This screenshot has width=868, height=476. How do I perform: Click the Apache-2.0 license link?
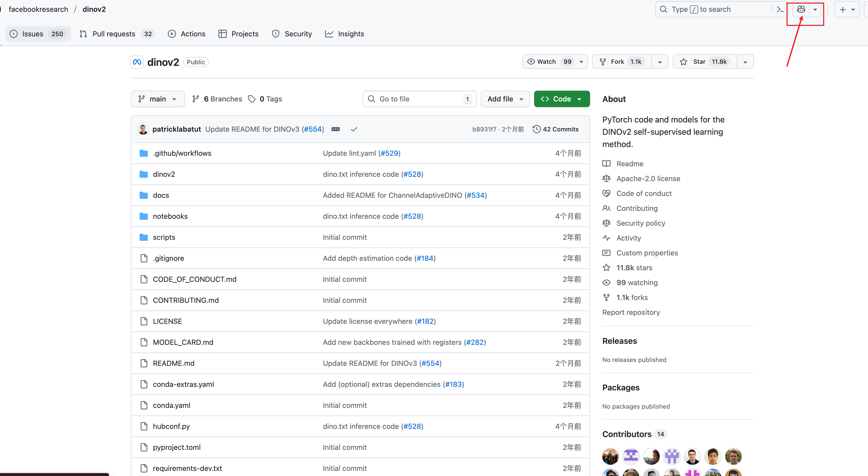[648, 179]
